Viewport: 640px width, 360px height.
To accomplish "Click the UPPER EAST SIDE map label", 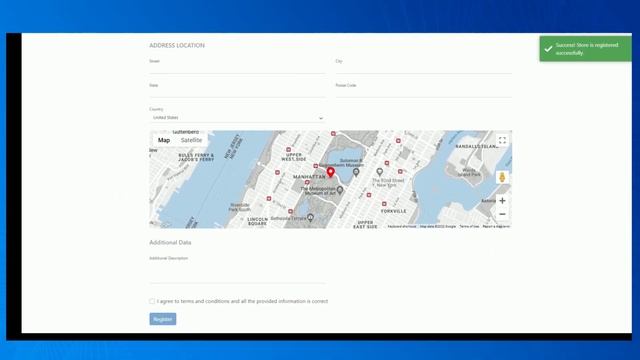I will click(365, 224).
